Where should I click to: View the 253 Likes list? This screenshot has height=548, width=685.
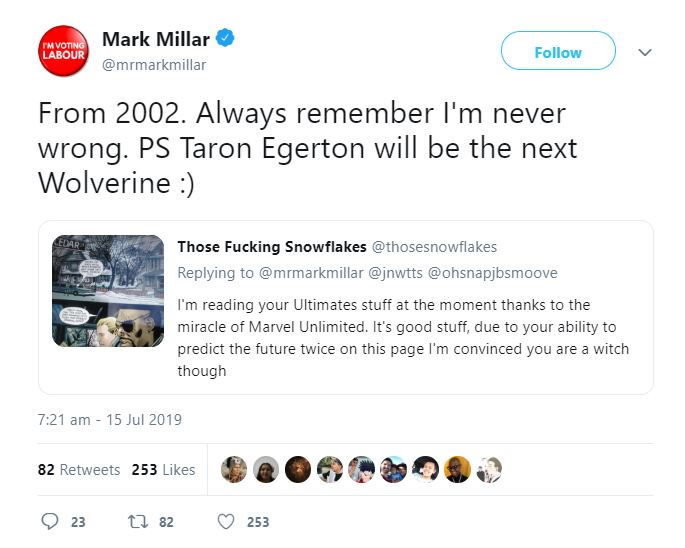click(163, 469)
